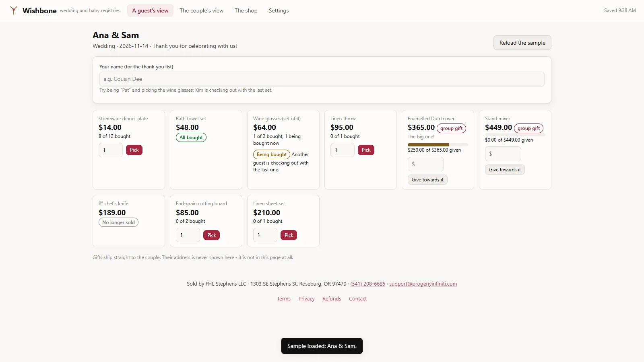This screenshot has width=644, height=362.
Task: Switch to The couple's view tab
Action: pyautogui.click(x=201, y=10)
